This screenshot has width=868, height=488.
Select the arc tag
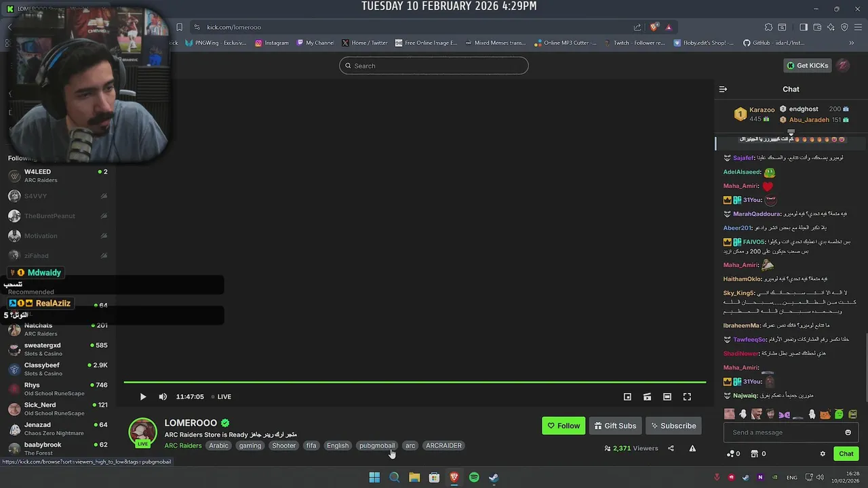[410, 445]
